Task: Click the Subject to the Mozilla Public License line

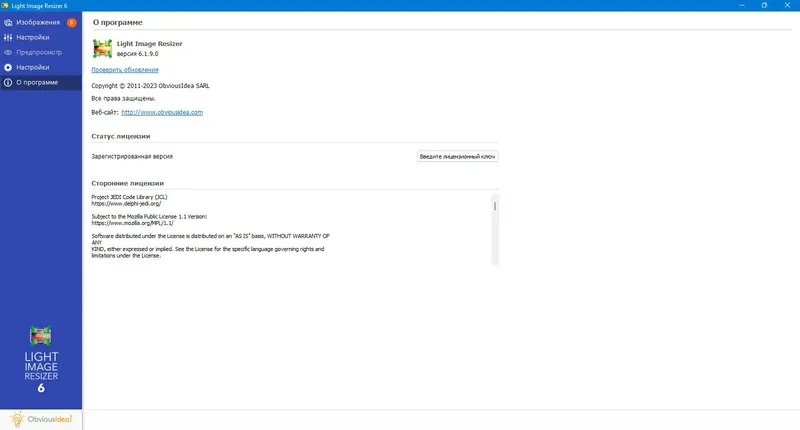Action: 149,217
